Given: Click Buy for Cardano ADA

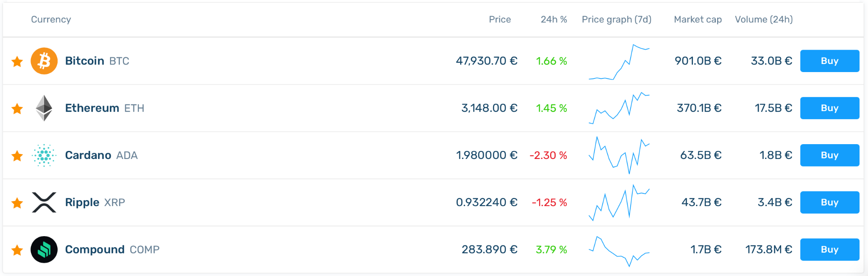Looking at the screenshot, I should (829, 155).
